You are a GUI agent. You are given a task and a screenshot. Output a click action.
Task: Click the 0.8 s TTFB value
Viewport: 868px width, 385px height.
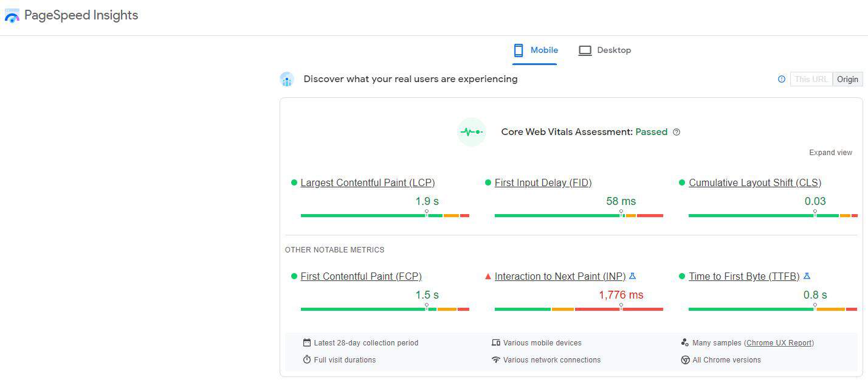coord(815,295)
